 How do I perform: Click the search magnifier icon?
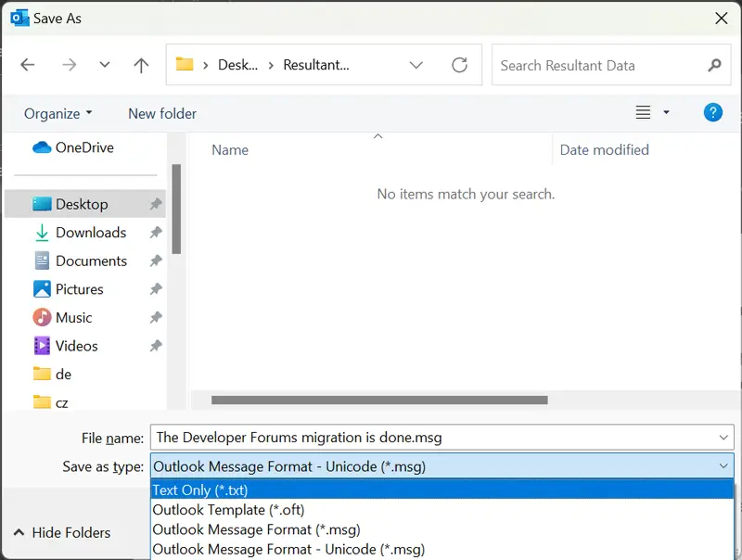click(x=713, y=65)
